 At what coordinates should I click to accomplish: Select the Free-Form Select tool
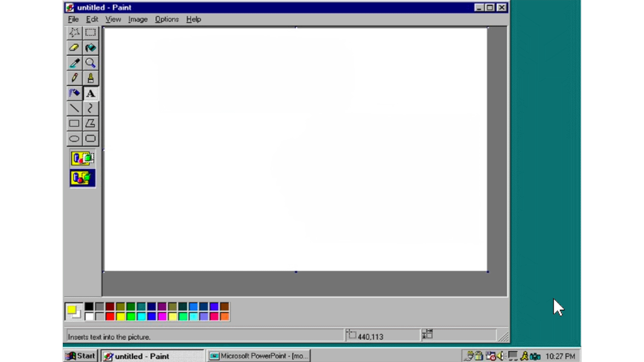coord(74,33)
